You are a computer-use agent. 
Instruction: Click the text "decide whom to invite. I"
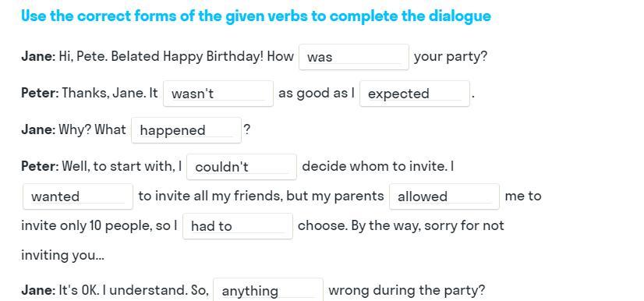tap(377, 166)
